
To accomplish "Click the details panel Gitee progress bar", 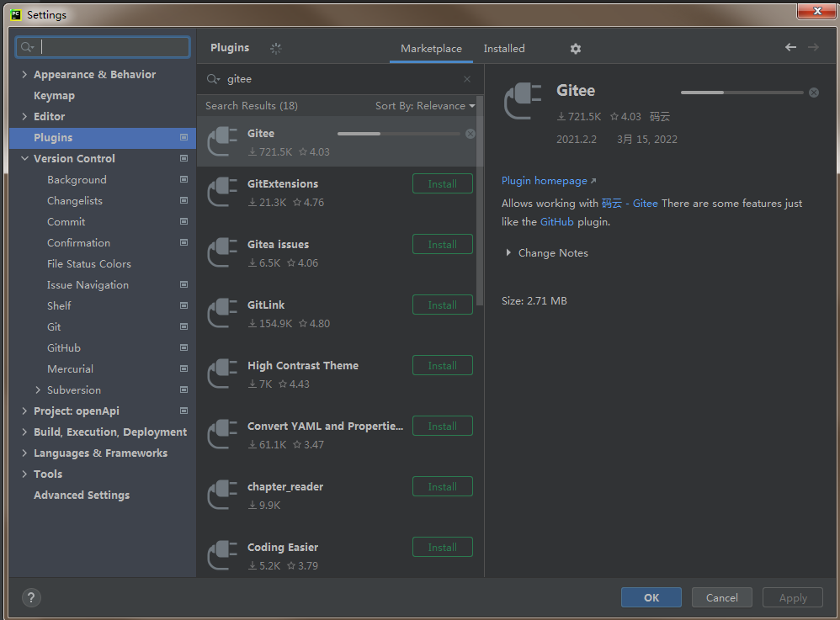I will pyautogui.click(x=742, y=93).
